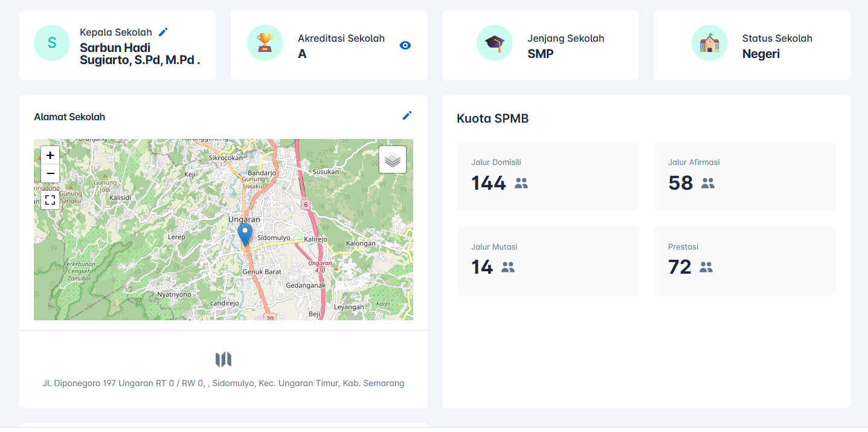The width and height of the screenshot is (868, 432).
Task: Click people icon next to Prestasi 72
Action: click(706, 267)
